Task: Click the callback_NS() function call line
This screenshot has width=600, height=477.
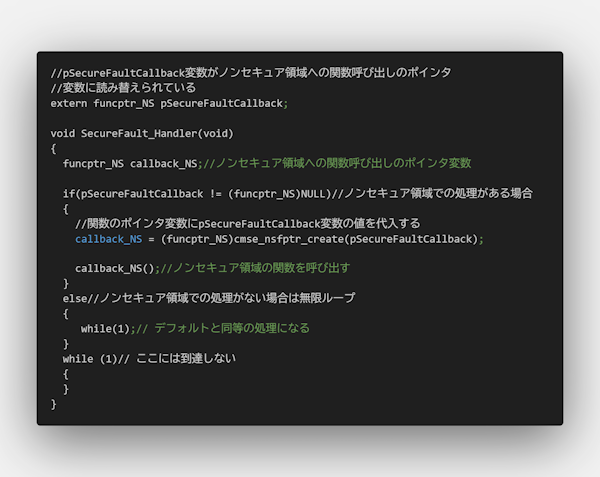Action: point(115,268)
